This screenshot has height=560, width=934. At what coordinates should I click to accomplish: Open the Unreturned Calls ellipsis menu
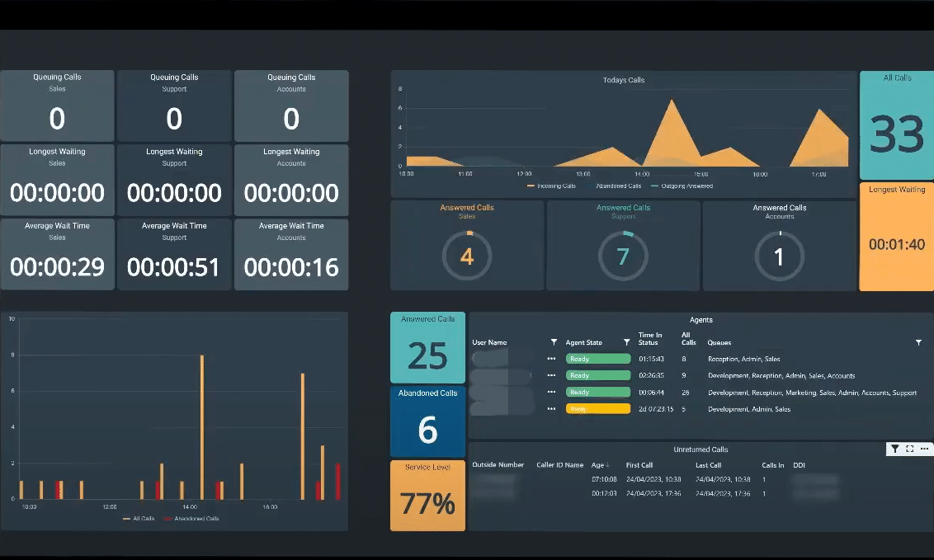pyautogui.click(x=924, y=449)
